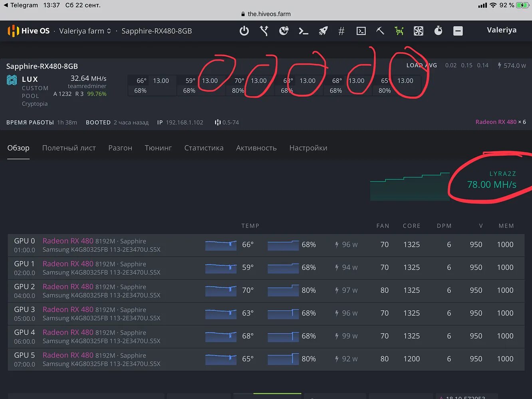This screenshot has width=532, height=399.
Task: Click the 99.76% accepted ratio
Action: [97, 94]
